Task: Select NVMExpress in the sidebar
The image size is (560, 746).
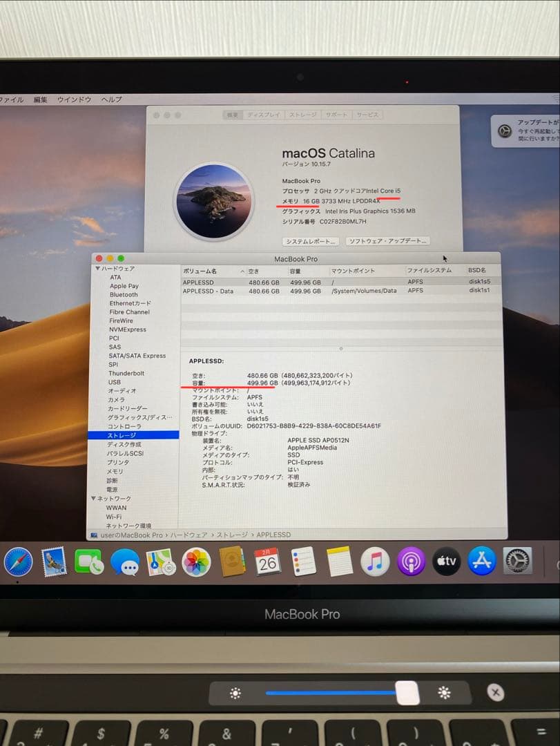Action: click(128, 329)
